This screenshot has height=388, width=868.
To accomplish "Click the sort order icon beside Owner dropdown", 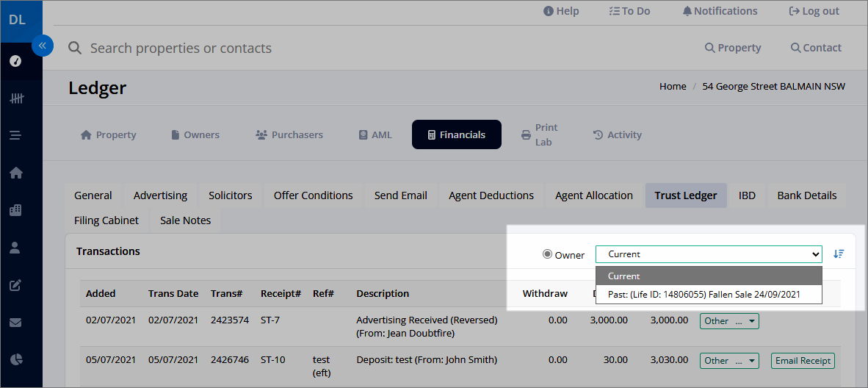I will (x=839, y=254).
